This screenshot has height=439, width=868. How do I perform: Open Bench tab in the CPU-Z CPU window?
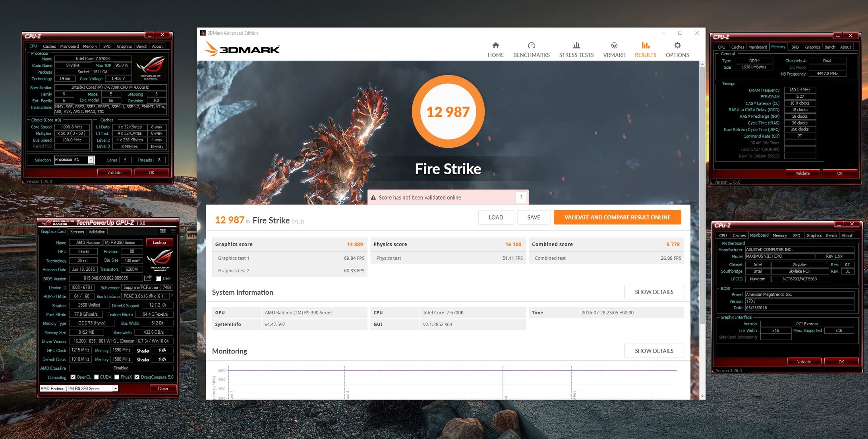point(142,47)
